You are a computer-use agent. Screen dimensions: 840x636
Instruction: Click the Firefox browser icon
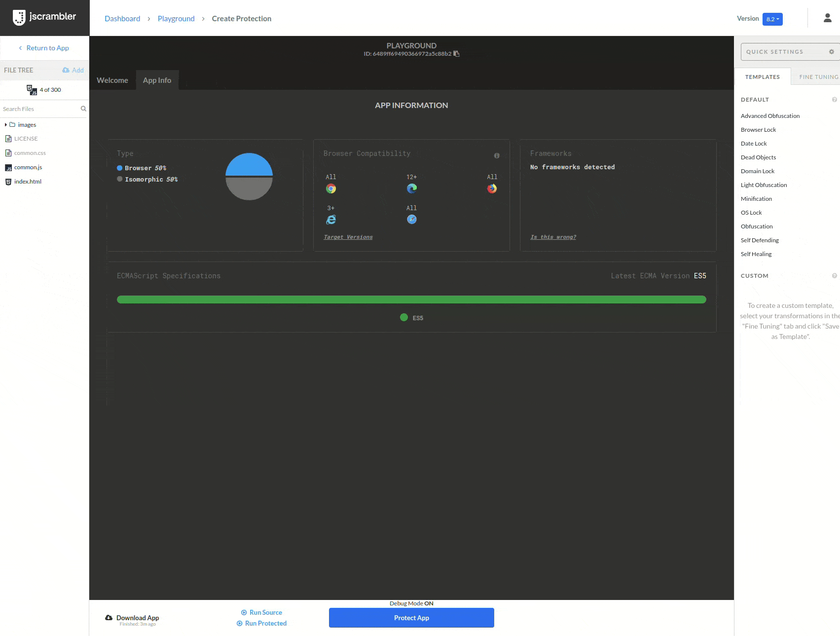(492, 188)
